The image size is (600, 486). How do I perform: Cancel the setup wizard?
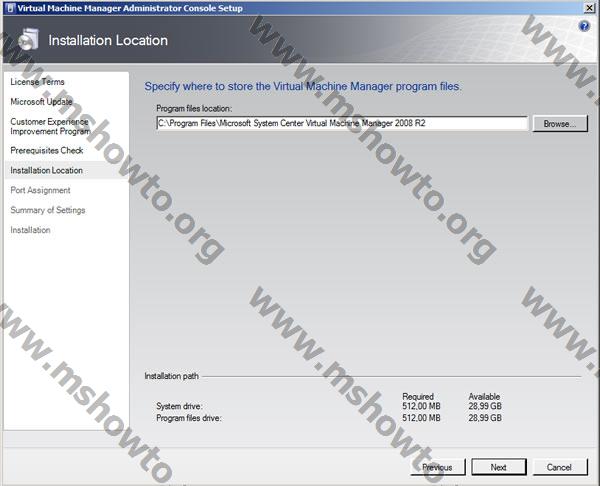point(560,467)
